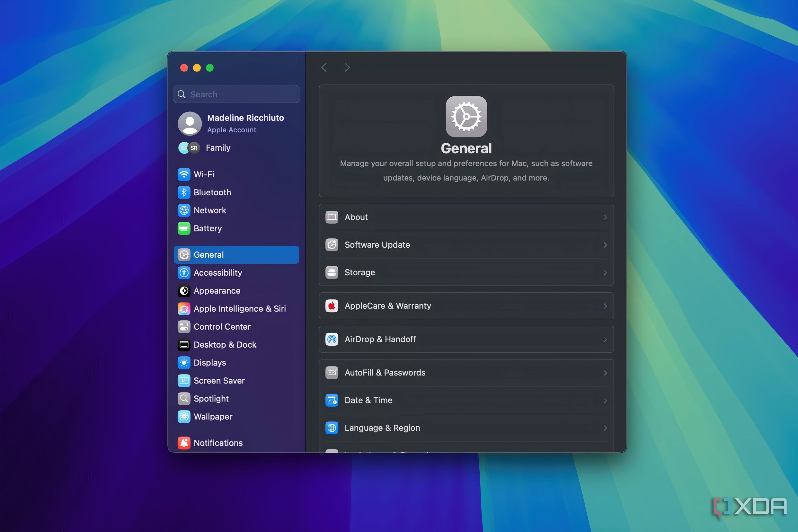Click the Accessibility sidebar icon

(184, 273)
